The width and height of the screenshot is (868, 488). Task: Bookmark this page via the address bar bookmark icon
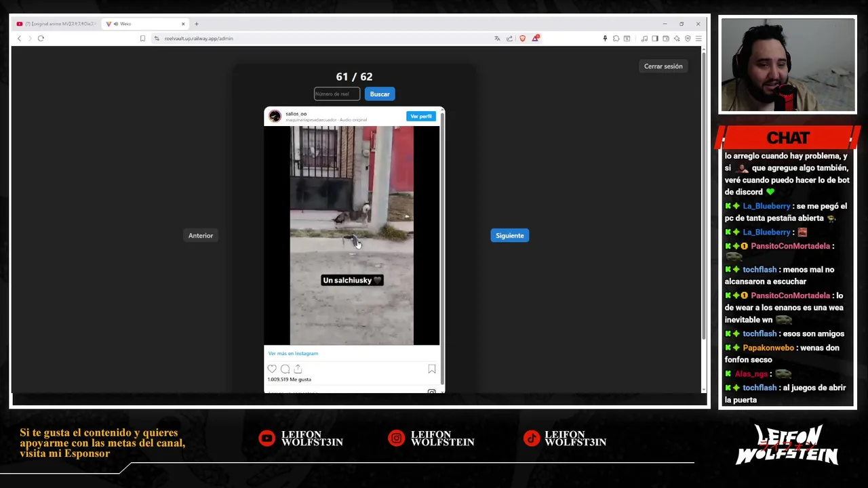pos(142,39)
